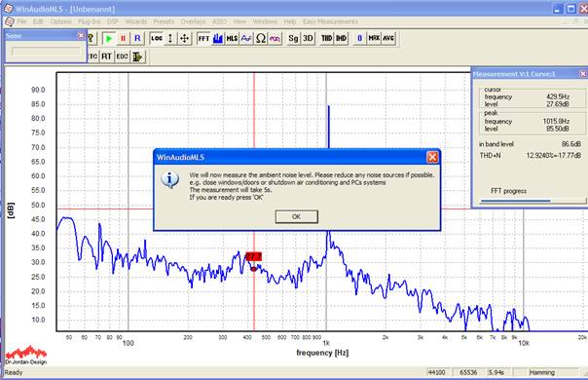Pause measurement with red pause button

[123, 38]
